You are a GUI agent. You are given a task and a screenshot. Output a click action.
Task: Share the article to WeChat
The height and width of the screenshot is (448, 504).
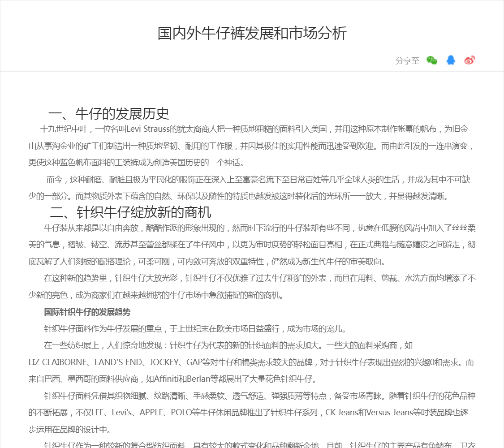[432, 60]
